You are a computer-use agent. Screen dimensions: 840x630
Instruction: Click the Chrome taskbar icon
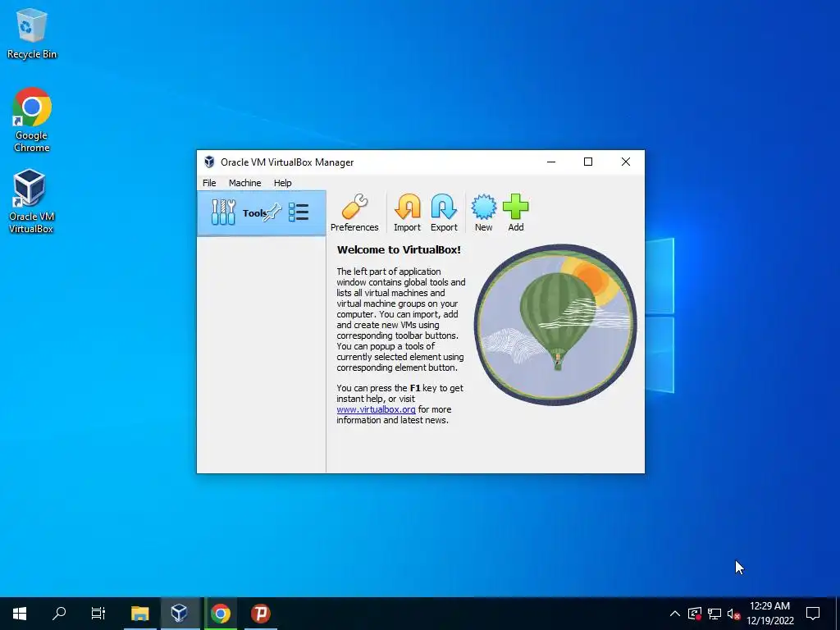pyautogui.click(x=220, y=614)
